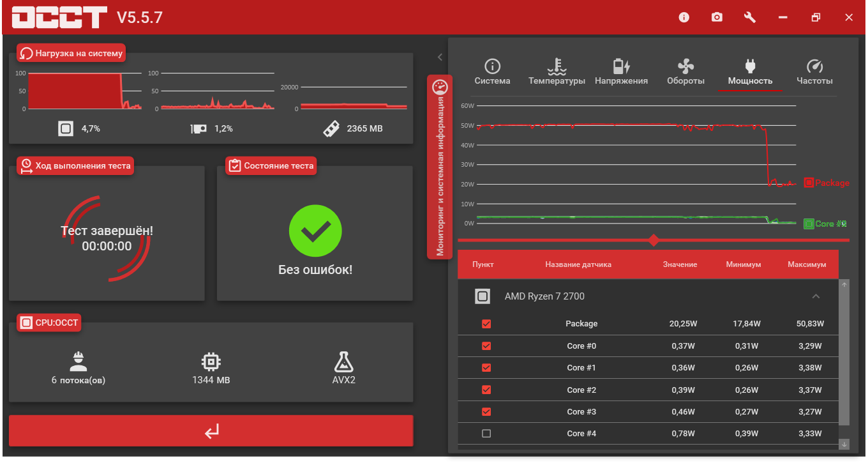This screenshot has width=868, height=465.
Task: Open the Обороты fan speed tab
Action: [x=685, y=72]
